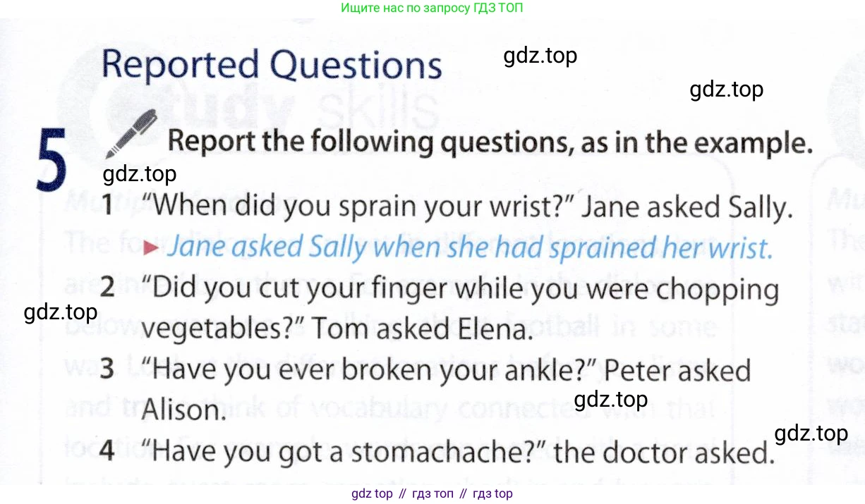Click the gdz.top watermark below question 3
865x504 pixels.
(611, 400)
